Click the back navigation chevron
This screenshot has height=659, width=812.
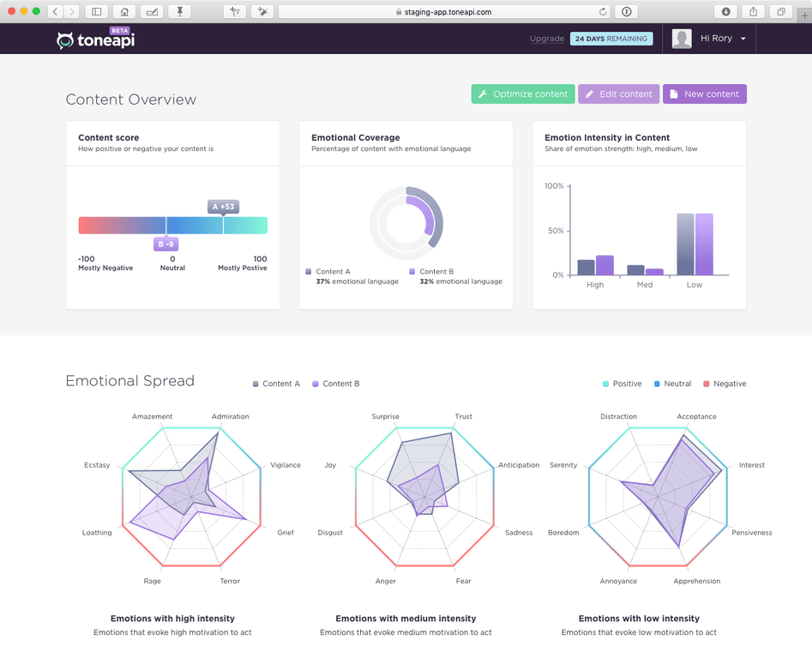coord(55,11)
